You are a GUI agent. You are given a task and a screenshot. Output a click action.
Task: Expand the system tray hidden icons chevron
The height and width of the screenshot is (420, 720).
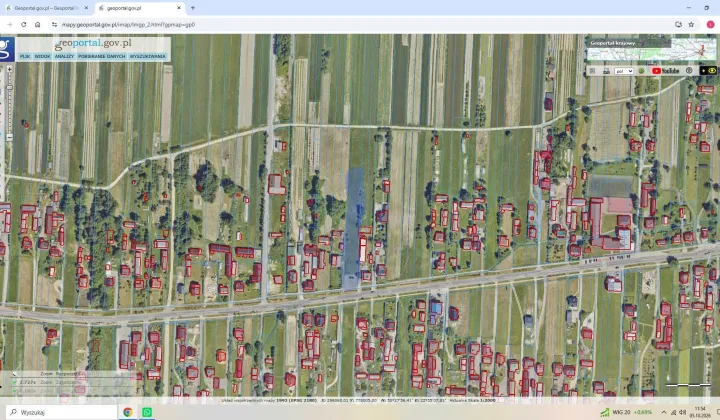[664, 412]
